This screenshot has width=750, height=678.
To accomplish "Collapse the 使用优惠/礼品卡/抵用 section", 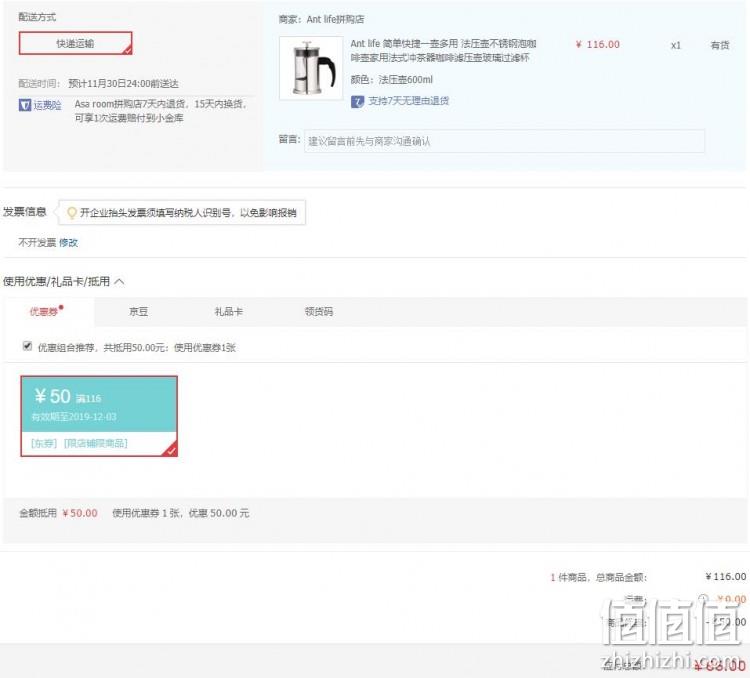I will tap(120, 281).
